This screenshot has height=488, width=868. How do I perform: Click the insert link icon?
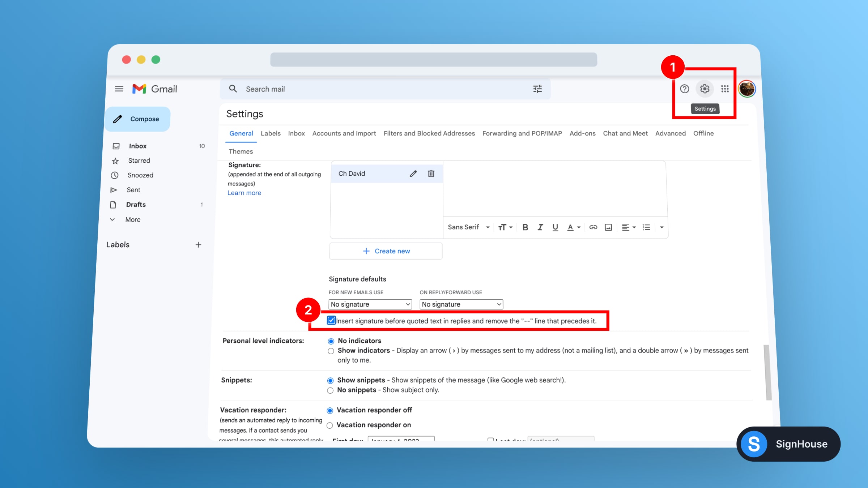(x=593, y=227)
